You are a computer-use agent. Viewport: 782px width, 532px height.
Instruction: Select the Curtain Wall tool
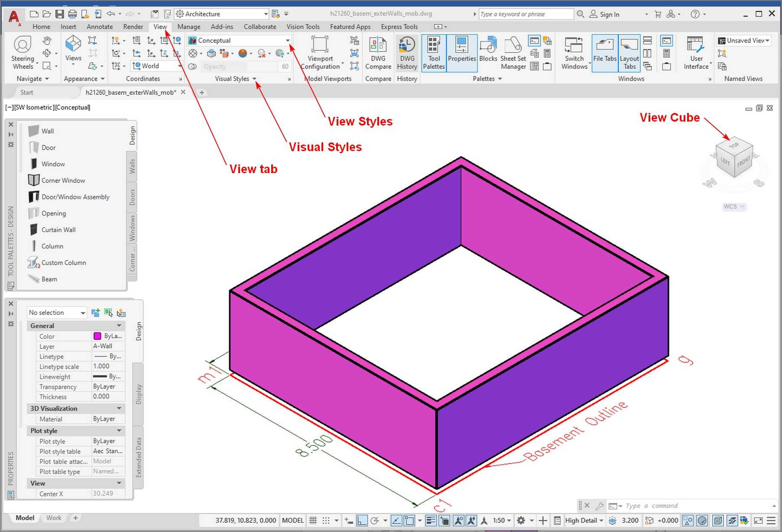(x=52, y=229)
